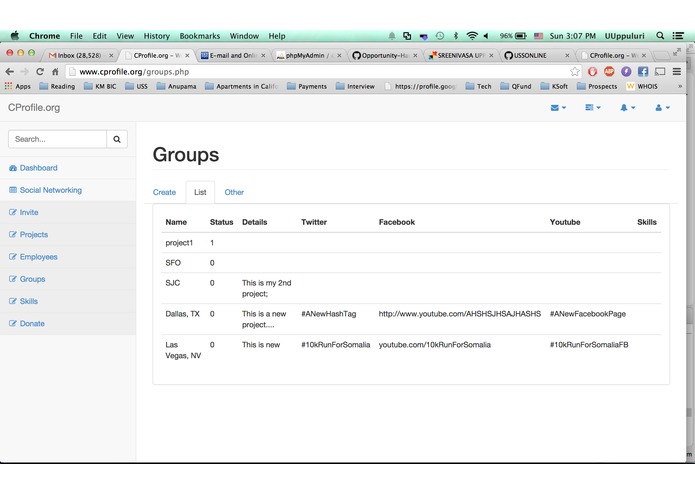695x494 pixels.
Task: Click the sidebar Search input field
Action: pyautogui.click(x=57, y=139)
